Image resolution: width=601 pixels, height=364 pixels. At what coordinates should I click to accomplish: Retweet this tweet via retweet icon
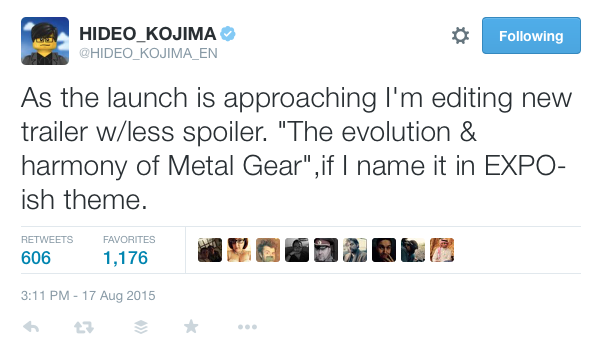tap(84, 327)
